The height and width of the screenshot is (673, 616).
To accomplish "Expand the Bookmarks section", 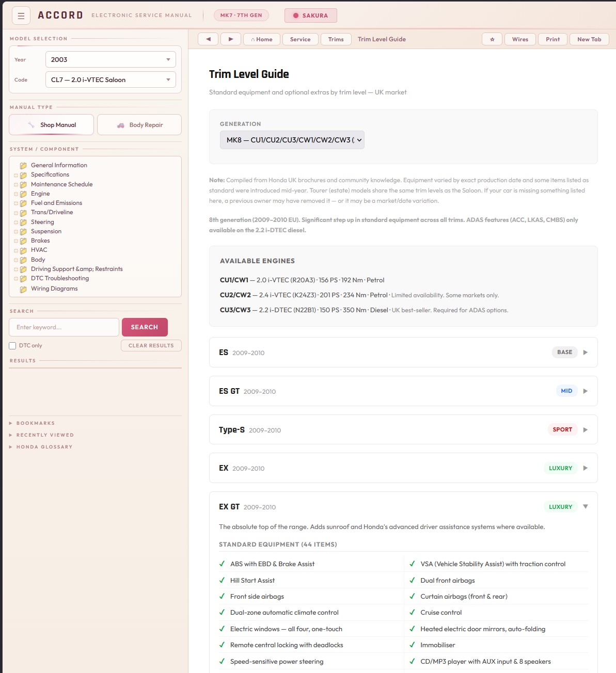I will [x=35, y=423].
